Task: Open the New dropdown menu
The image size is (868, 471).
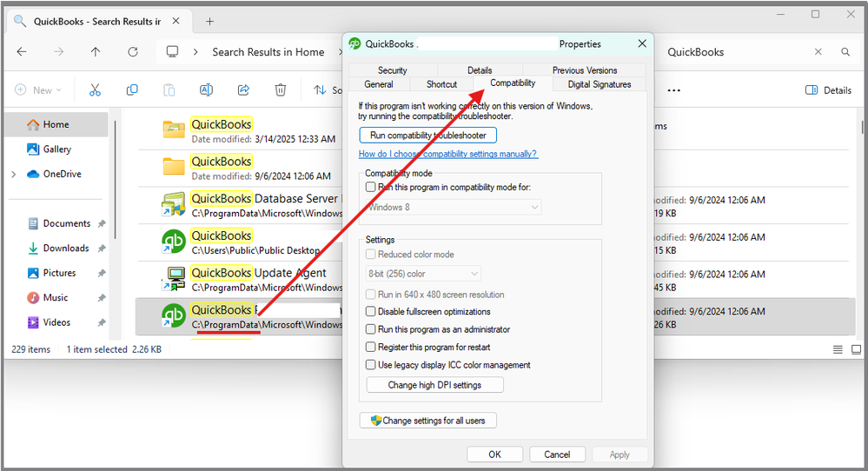Action: coord(38,90)
